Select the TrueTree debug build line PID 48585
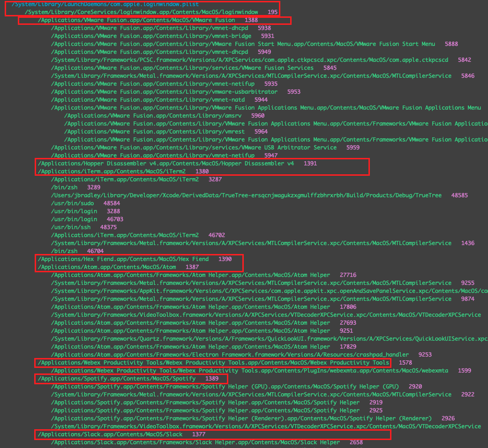 (259, 195)
